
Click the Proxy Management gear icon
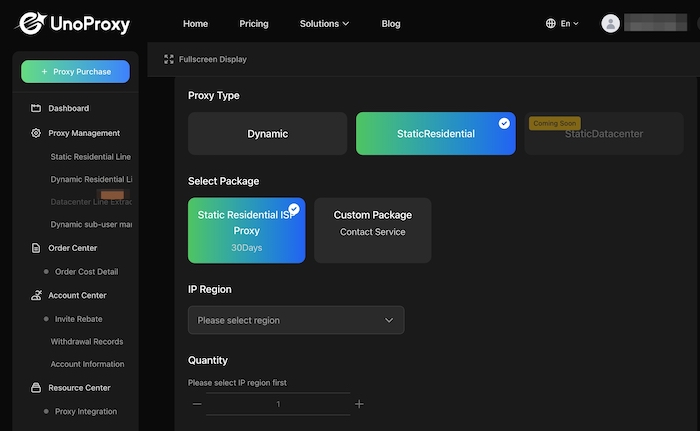click(36, 133)
